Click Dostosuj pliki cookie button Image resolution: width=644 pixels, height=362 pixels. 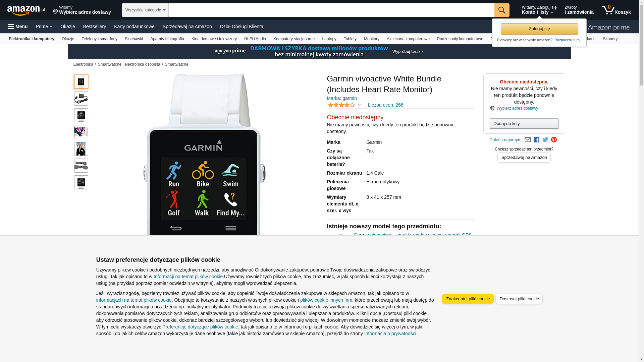[x=519, y=299]
